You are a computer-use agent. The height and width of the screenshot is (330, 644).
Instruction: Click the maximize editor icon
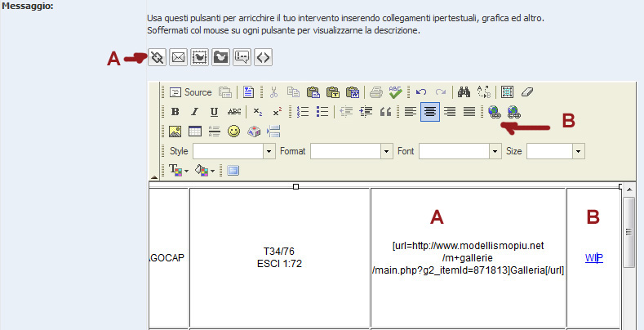(x=233, y=171)
